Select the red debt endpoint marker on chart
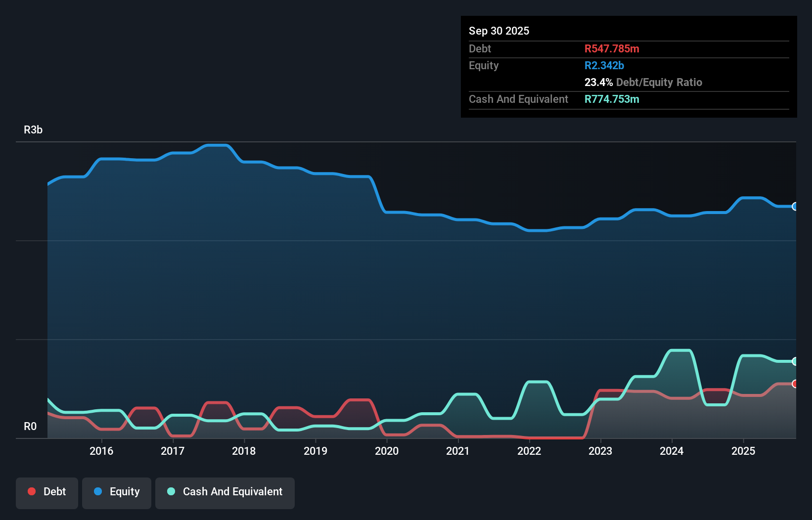The height and width of the screenshot is (520, 812). (794, 383)
